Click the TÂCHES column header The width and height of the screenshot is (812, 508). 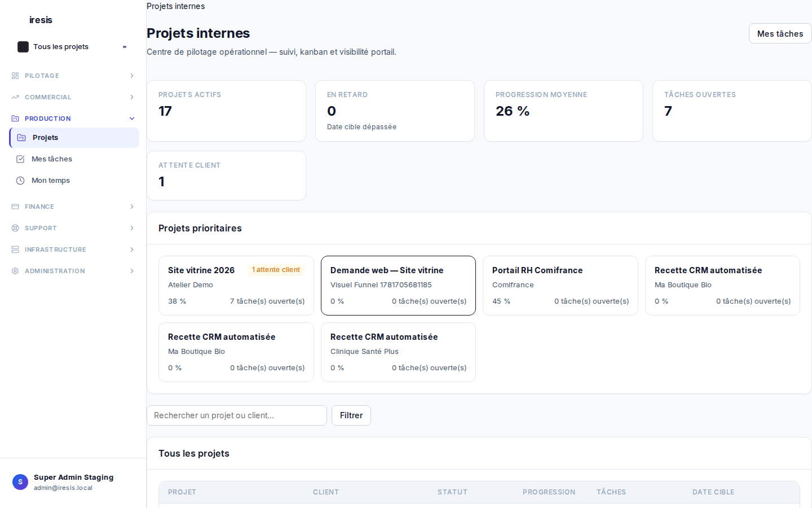(611, 492)
